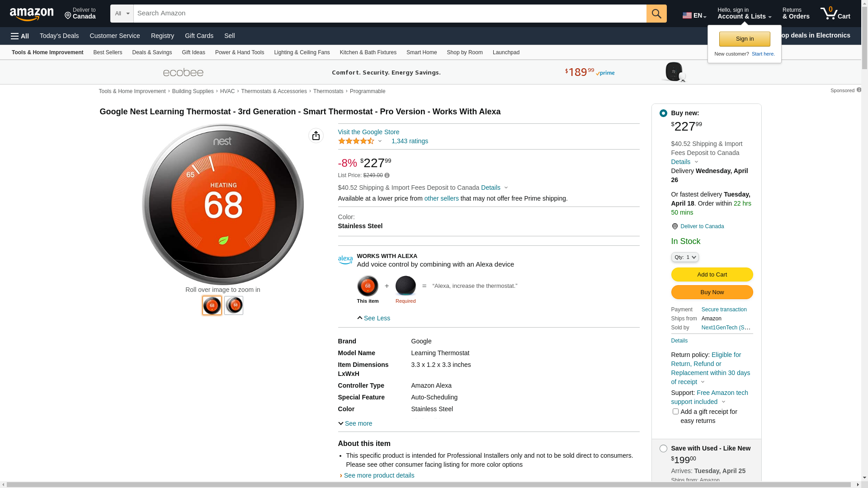This screenshot has height=488, width=868.
Task: Click into the Search Amazon field
Action: pyautogui.click(x=389, y=14)
